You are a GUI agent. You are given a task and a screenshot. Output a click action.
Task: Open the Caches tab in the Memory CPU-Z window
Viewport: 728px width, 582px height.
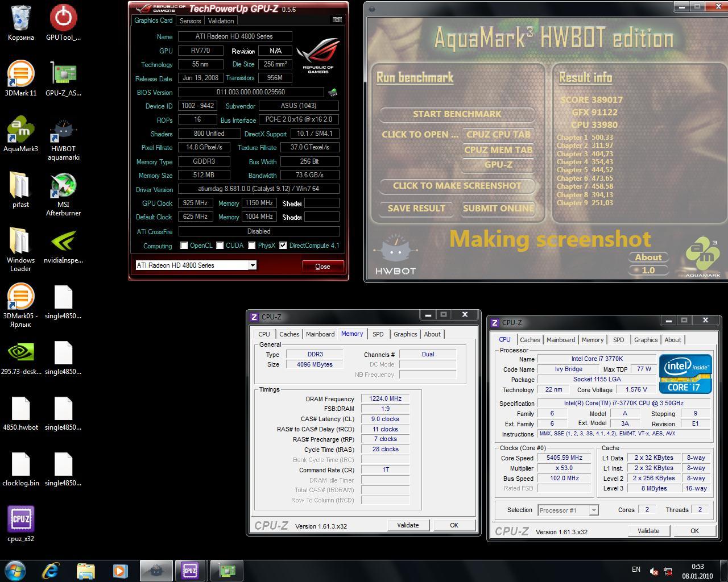point(289,334)
